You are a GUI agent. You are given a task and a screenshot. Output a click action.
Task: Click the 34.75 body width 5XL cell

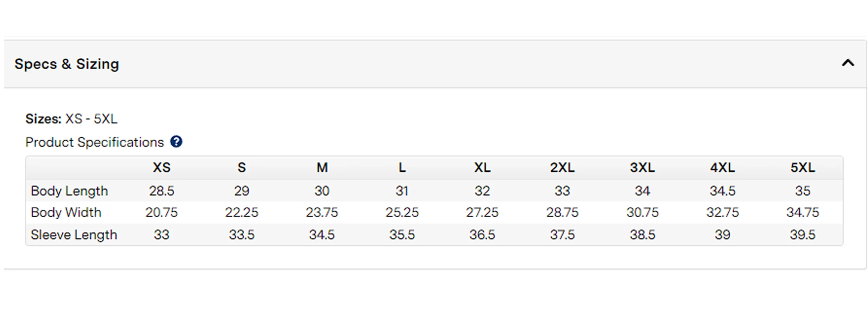click(x=803, y=213)
